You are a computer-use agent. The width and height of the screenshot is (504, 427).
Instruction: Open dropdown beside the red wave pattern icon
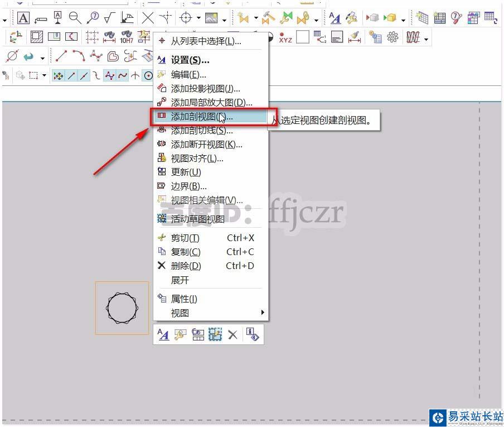point(426,39)
